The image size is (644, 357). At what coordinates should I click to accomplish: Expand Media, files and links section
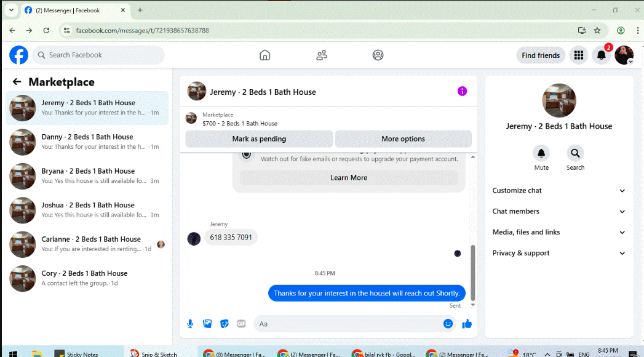point(559,233)
